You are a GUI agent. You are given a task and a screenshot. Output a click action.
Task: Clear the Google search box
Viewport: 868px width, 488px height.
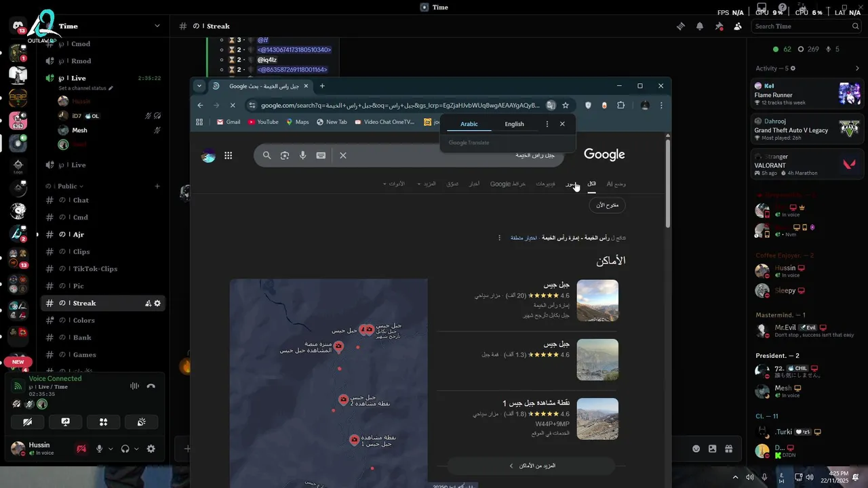[x=343, y=155]
